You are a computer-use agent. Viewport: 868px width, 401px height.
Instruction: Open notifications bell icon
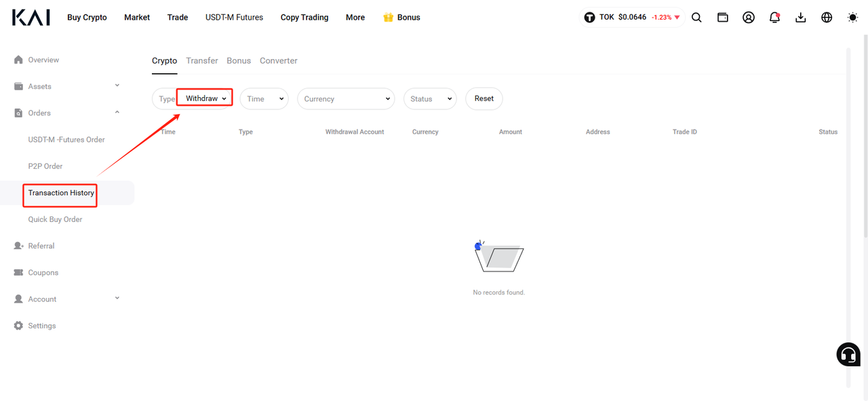(x=774, y=18)
